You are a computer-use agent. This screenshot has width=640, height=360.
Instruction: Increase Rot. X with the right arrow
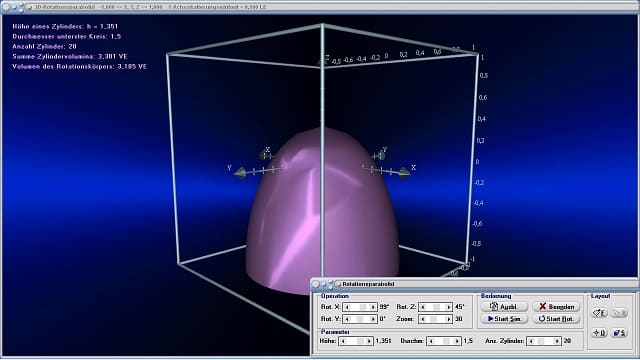[373, 307]
